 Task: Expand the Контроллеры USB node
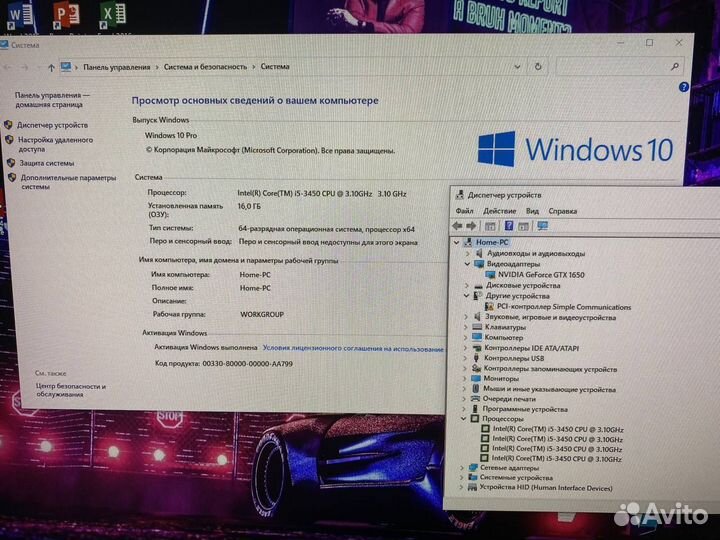tap(465, 358)
